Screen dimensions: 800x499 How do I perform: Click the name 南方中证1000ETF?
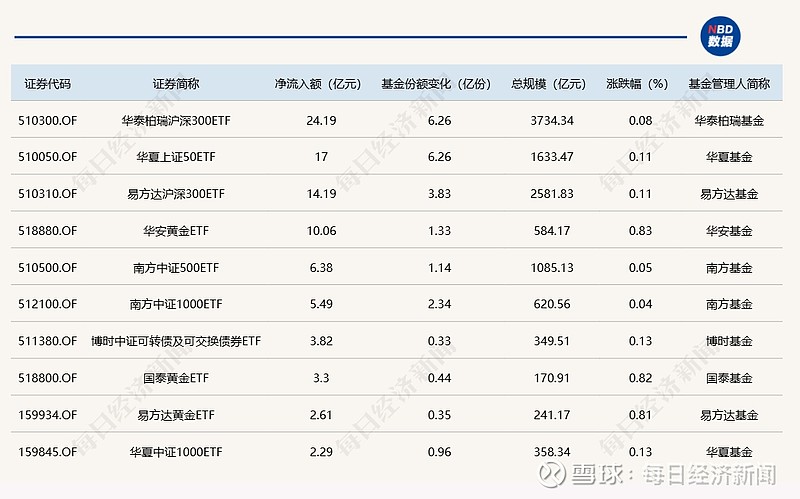point(176,304)
